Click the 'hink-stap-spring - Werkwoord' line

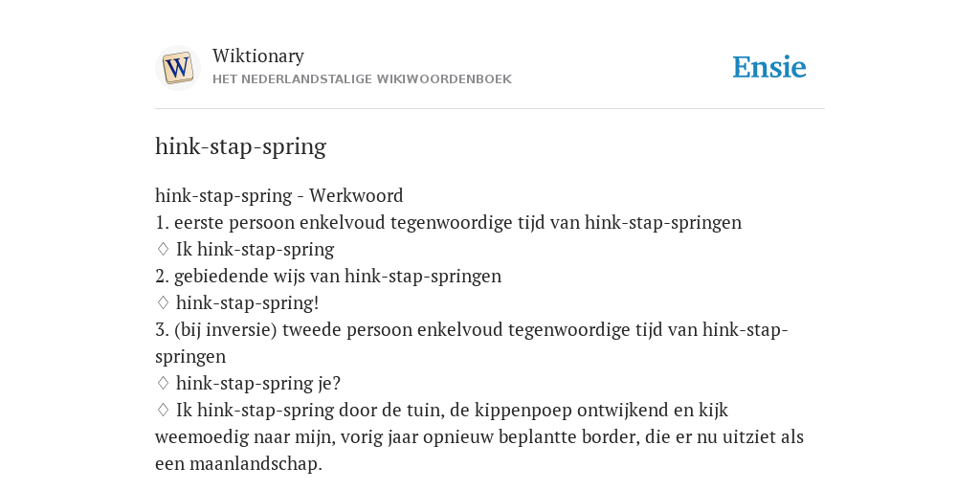pos(278,195)
